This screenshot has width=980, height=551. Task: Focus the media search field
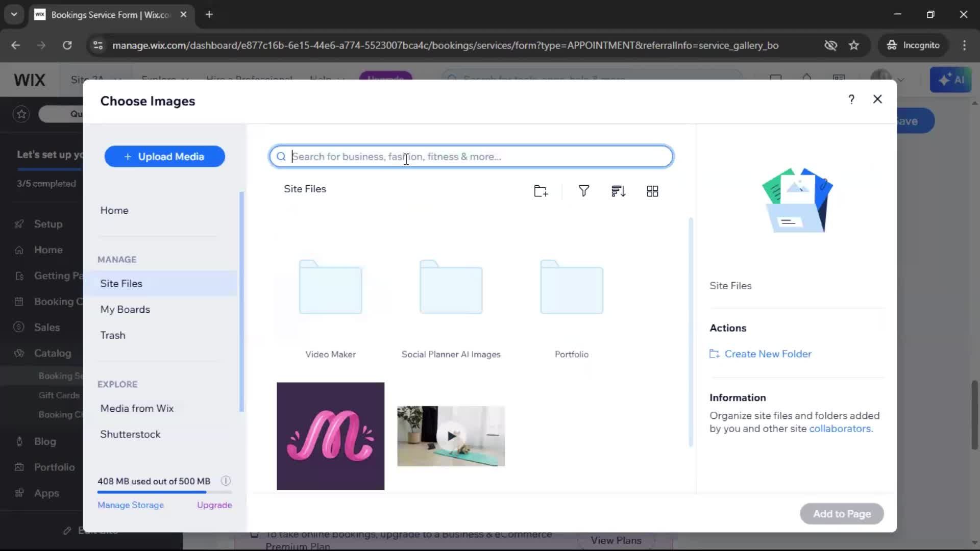471,157
